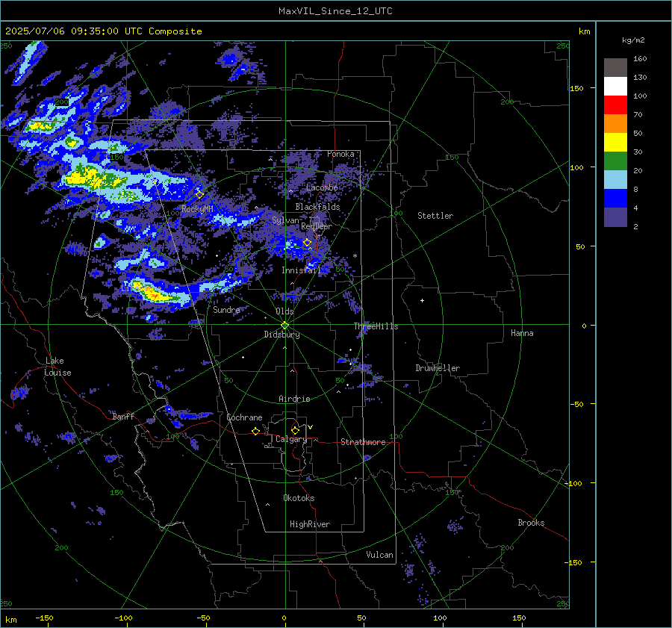Click the Innisfail town label

pos(301,270)
